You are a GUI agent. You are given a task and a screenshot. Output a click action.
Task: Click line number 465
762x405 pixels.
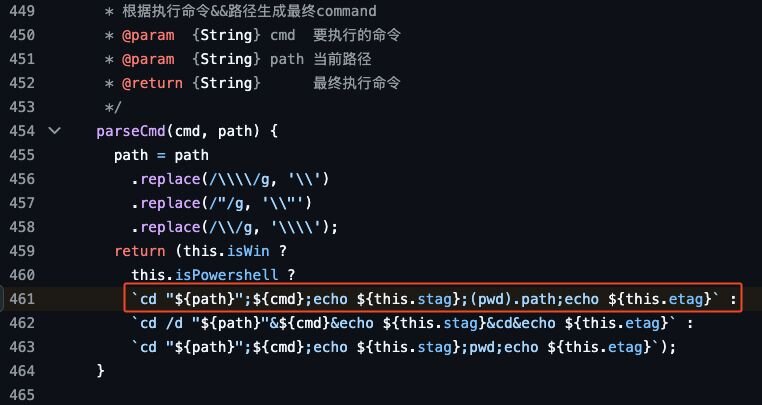click(x=20, y=395)
